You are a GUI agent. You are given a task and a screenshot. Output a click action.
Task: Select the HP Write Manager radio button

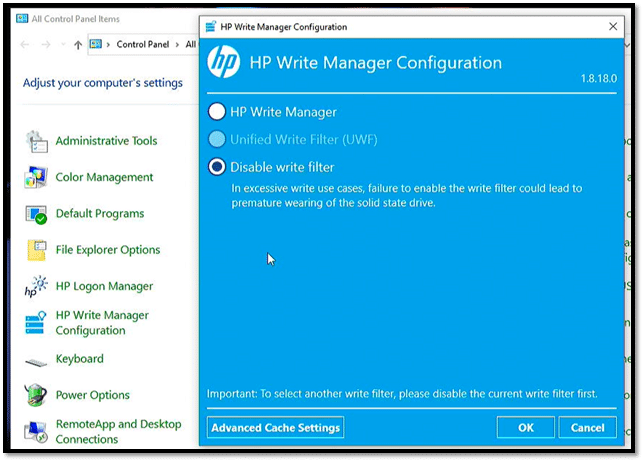217,112
